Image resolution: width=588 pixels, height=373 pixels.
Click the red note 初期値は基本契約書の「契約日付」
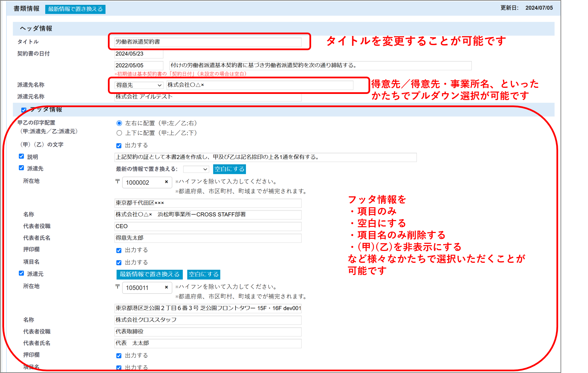coord(181,74)
